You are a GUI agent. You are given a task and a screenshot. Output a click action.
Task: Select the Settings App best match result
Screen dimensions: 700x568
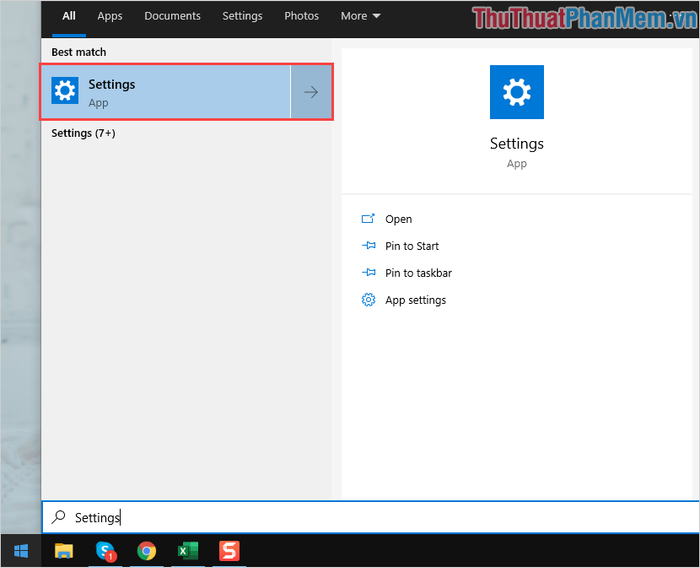click(x=166, y=92)
